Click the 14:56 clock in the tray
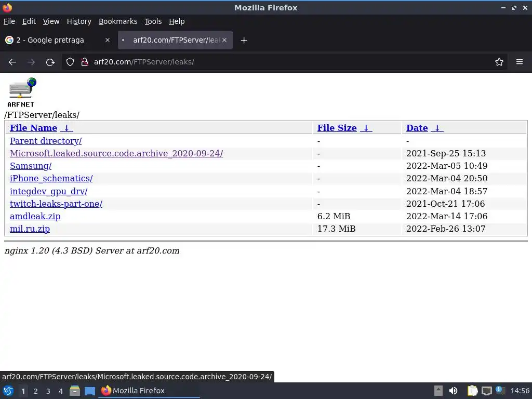Image resolution: width=532 pixels, height=399 pixels. click(520, 391)
